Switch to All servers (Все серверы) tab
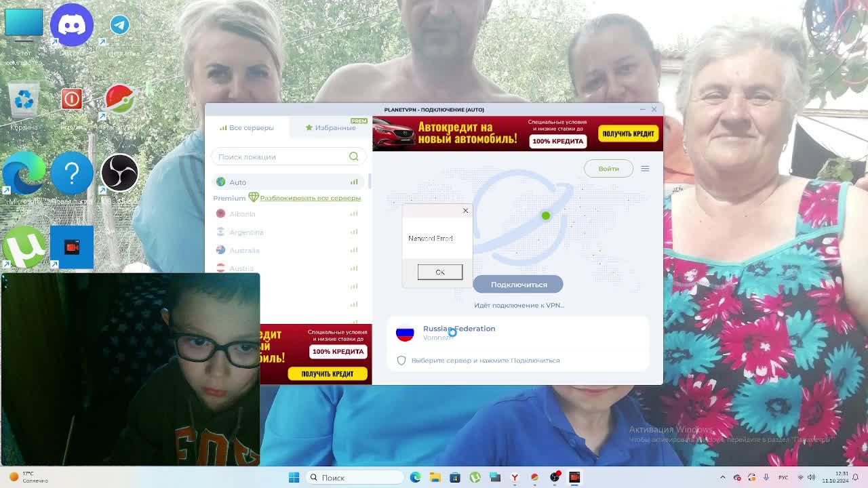 (247, 127)
